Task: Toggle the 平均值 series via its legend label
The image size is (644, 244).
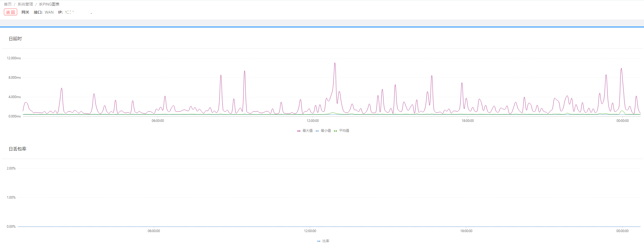Action: coord(344,131)
